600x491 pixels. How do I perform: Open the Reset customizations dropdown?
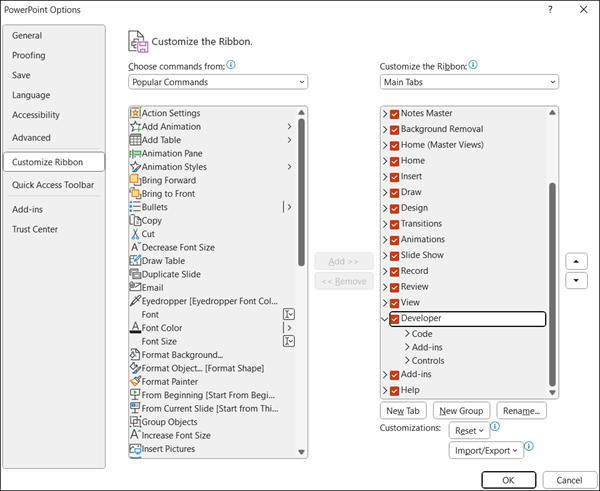(469, 431)
